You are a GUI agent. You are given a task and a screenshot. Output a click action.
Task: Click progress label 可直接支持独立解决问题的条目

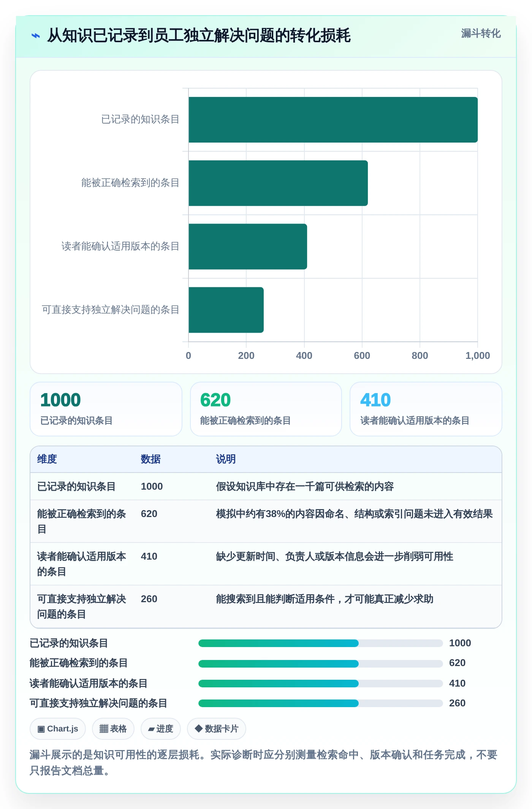pos(99,703)
